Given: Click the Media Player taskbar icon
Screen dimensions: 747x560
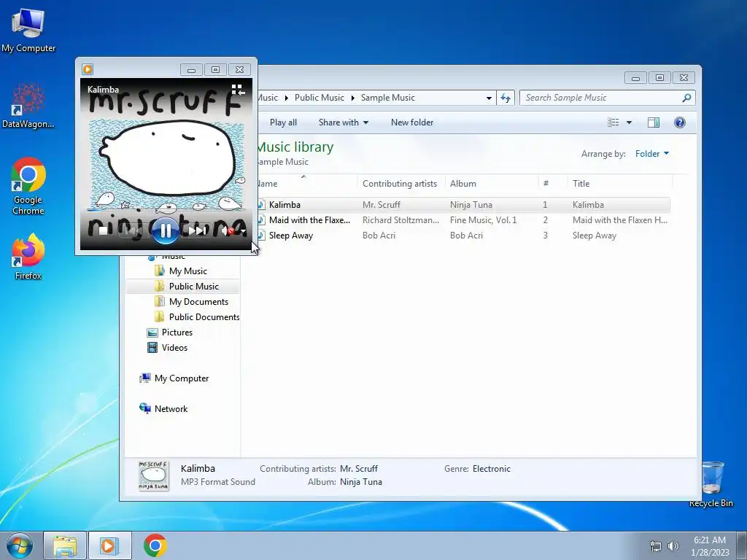Looking at the screenshot, I should 109,545.
